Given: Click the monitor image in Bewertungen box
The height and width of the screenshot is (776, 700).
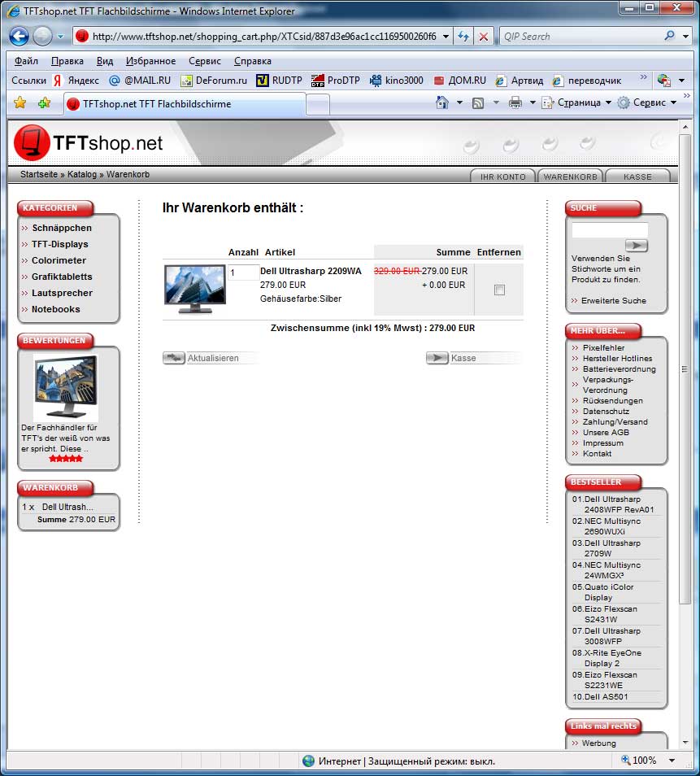Looking at the screenshot, I should 66,387.
